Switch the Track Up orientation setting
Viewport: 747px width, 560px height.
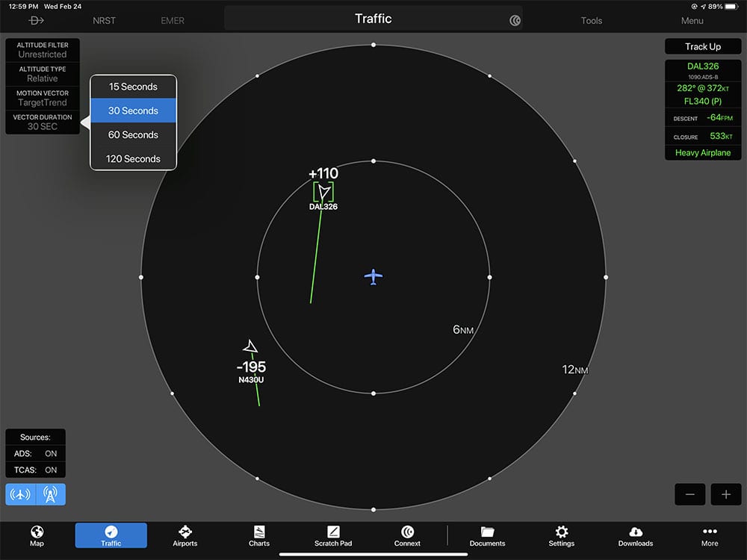(x=702, y=46)
